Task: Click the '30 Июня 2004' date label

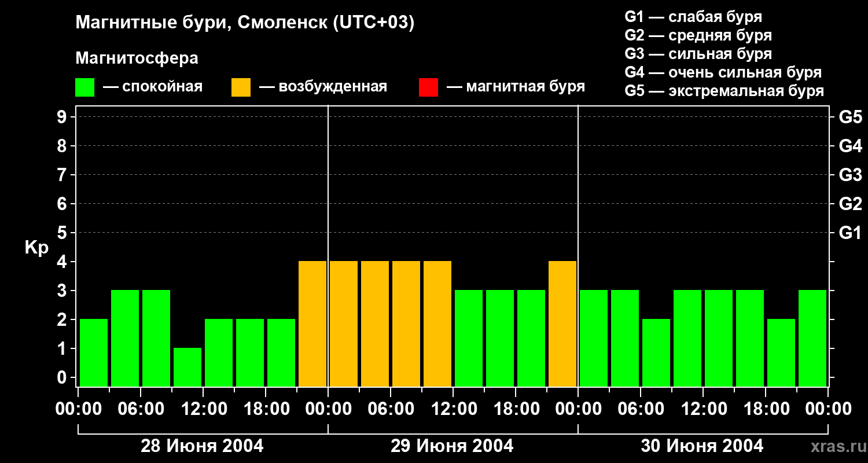Action: click(x=702, y=446)
